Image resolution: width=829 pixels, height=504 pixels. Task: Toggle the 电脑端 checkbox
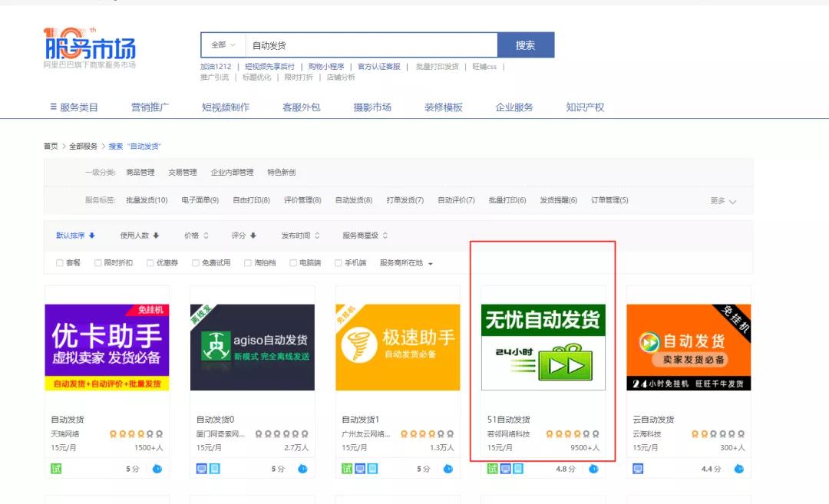pyautogui.click(x=293, y=262)
